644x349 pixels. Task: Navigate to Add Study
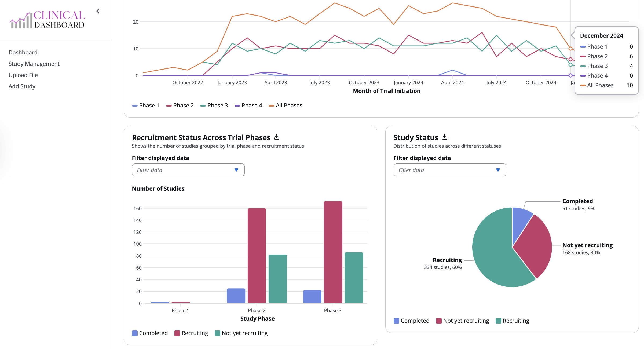pyautogui.click(x=22, y=86)
